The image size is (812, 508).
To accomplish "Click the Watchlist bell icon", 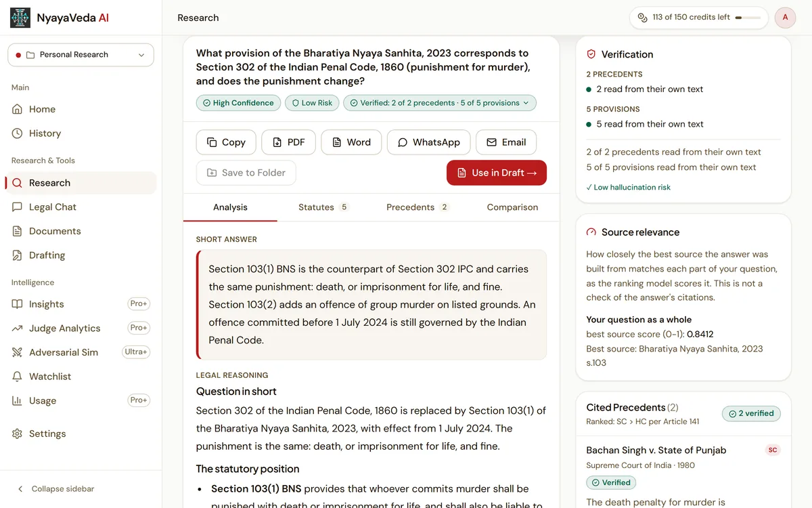I will (17, 377).
